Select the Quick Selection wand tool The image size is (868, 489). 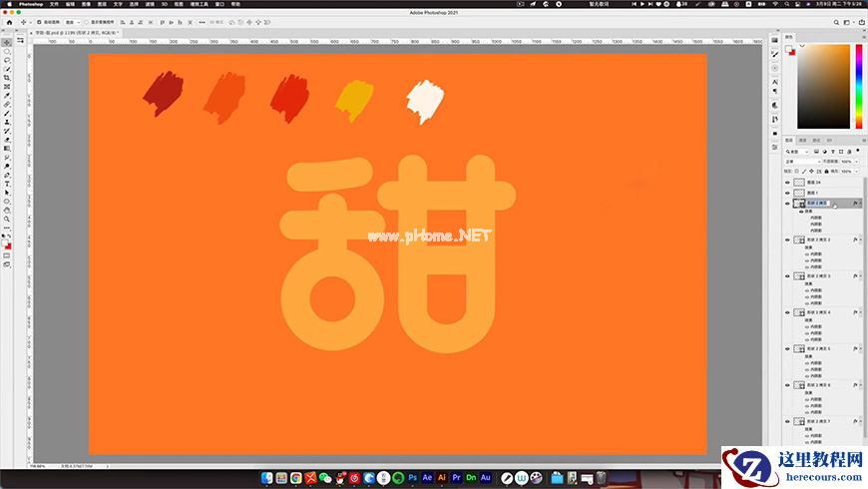(x=7, y=69)
